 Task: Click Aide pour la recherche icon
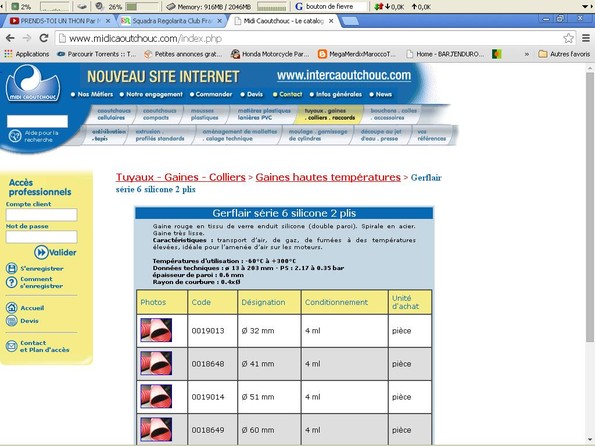pos(15,136)
